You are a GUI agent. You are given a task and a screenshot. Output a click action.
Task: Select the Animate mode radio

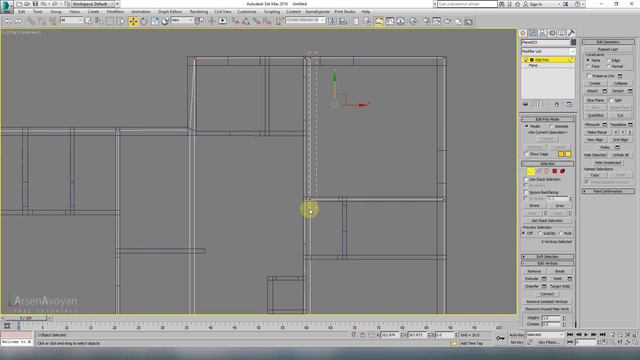[552, 127]
